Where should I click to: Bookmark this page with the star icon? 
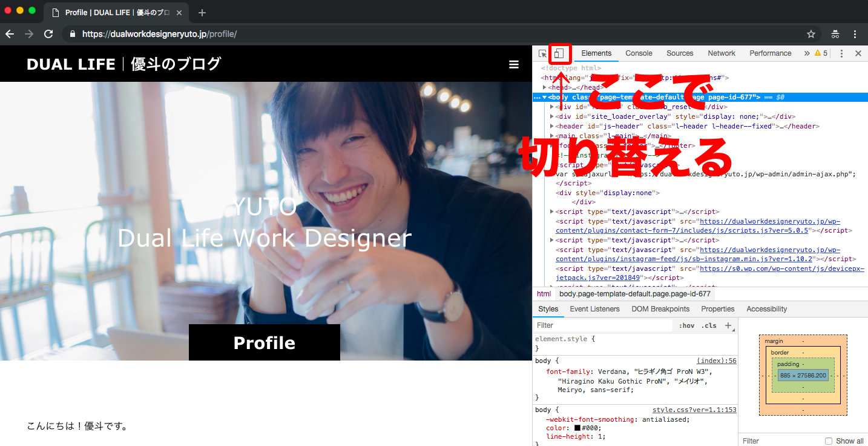811,34
